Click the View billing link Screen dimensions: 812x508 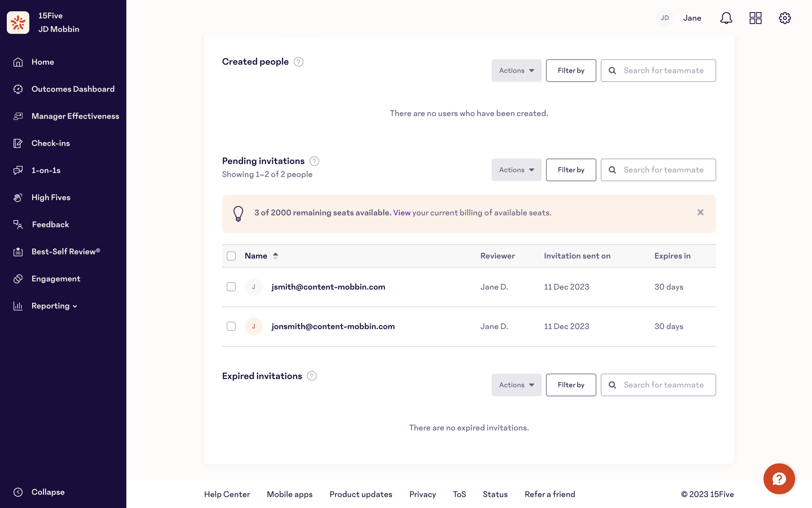(402, 213)
